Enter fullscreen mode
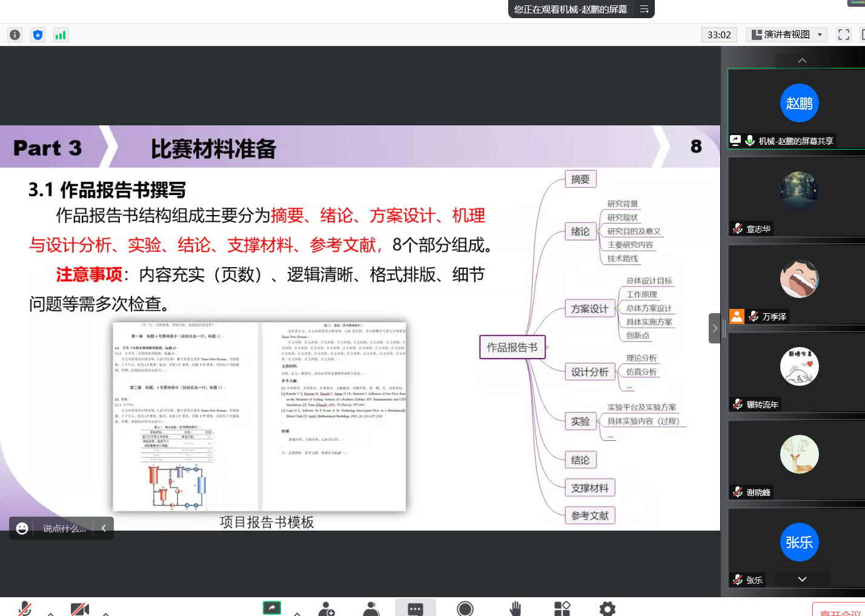Image resolution: width=865 pixels, height=616 pixels. (843, 35)
